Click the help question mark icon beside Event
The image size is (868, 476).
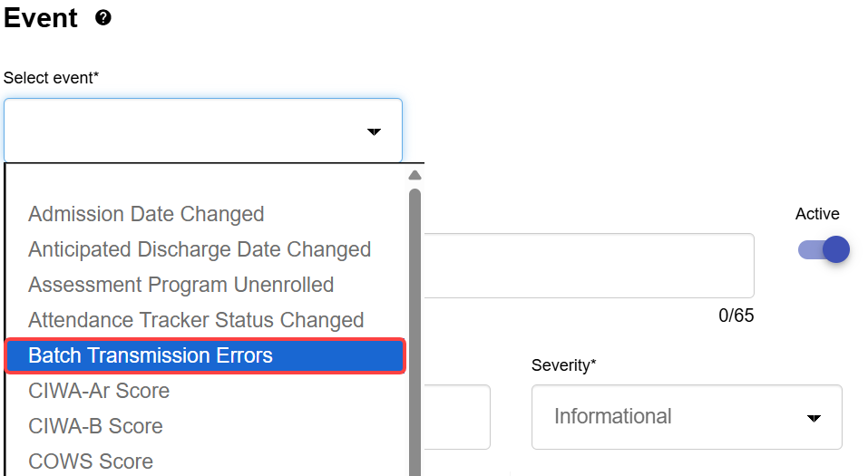point(103,18)
